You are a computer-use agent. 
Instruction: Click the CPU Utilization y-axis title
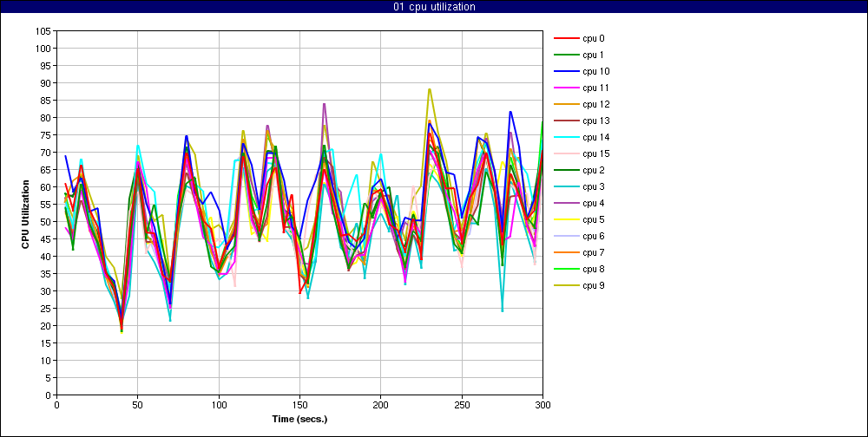[25, 212]
